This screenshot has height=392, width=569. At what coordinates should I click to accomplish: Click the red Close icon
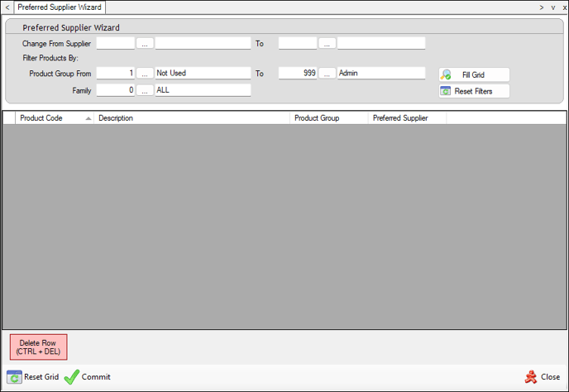[x=531, y=377]
